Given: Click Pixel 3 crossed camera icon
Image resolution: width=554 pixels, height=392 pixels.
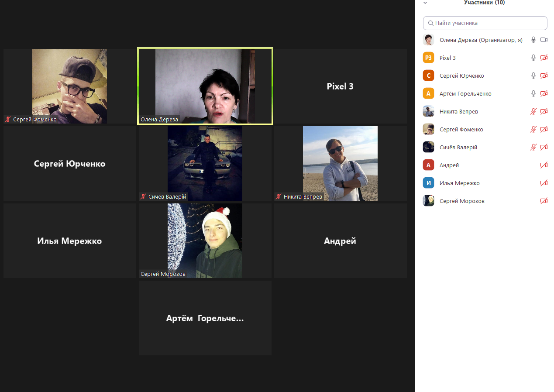Looking at the screenshot, I should pyautogui.click(x=544, y=58).
